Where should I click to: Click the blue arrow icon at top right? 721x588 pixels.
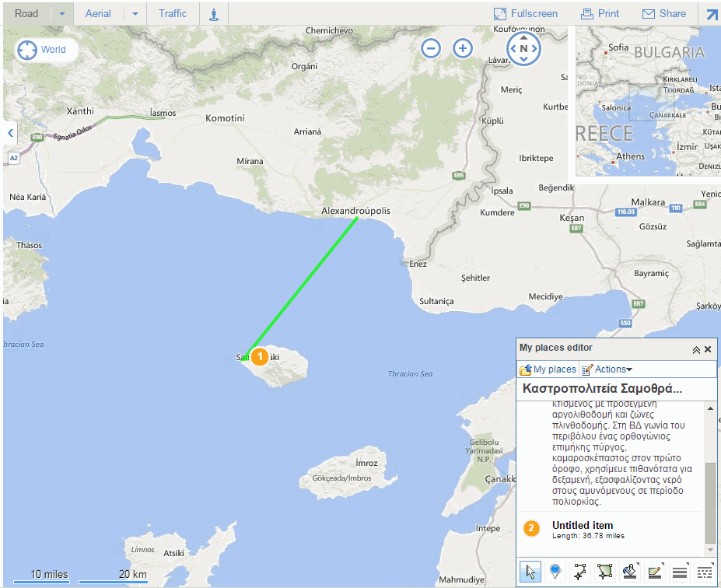coord(712,14)
